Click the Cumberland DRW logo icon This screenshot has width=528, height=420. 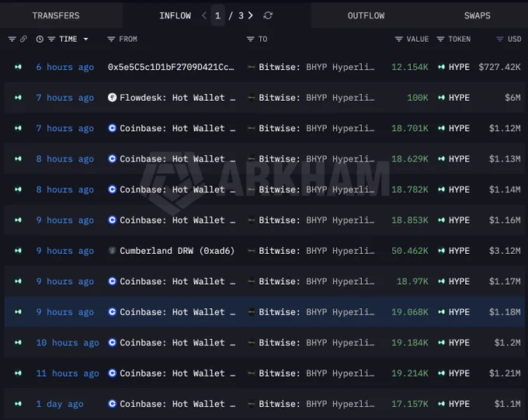click(112, 251)
